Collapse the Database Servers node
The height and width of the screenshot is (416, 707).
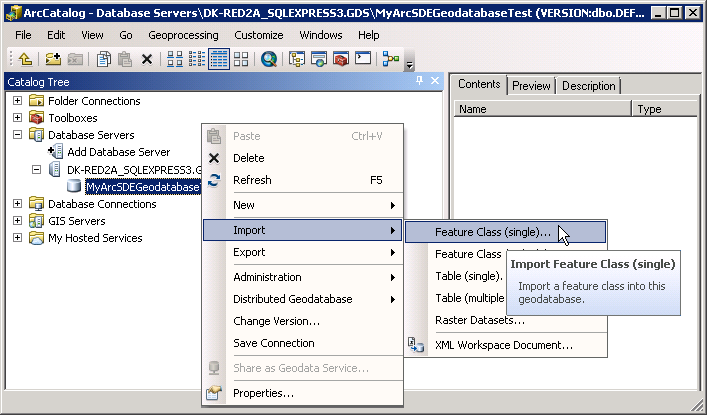tap(18, 135)
